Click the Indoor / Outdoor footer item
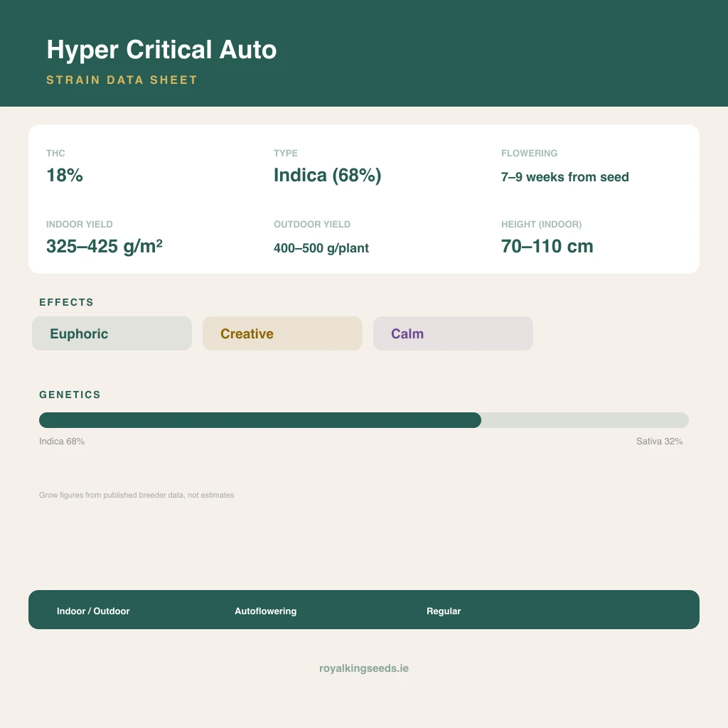This screenshot has width=728, height=728. [93, 611]
